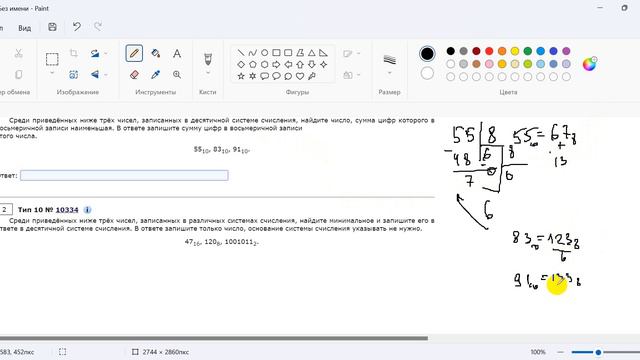640x360 pixels.
Task: Click the horizontal canvas scrollbar
Action: point(214,338)
